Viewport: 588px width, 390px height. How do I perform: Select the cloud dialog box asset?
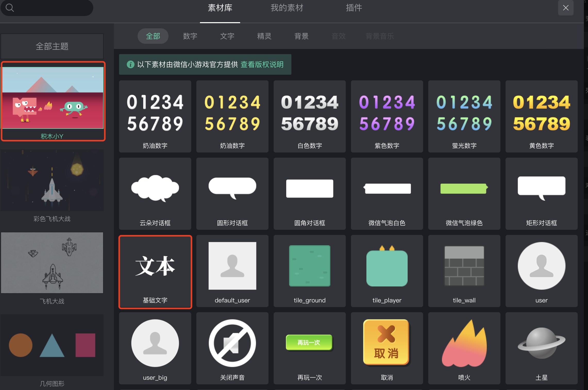155,193
